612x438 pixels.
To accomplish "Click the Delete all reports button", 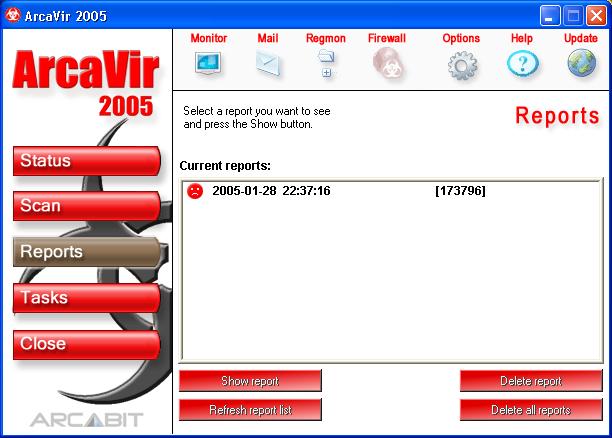I will tap(531, 410).
